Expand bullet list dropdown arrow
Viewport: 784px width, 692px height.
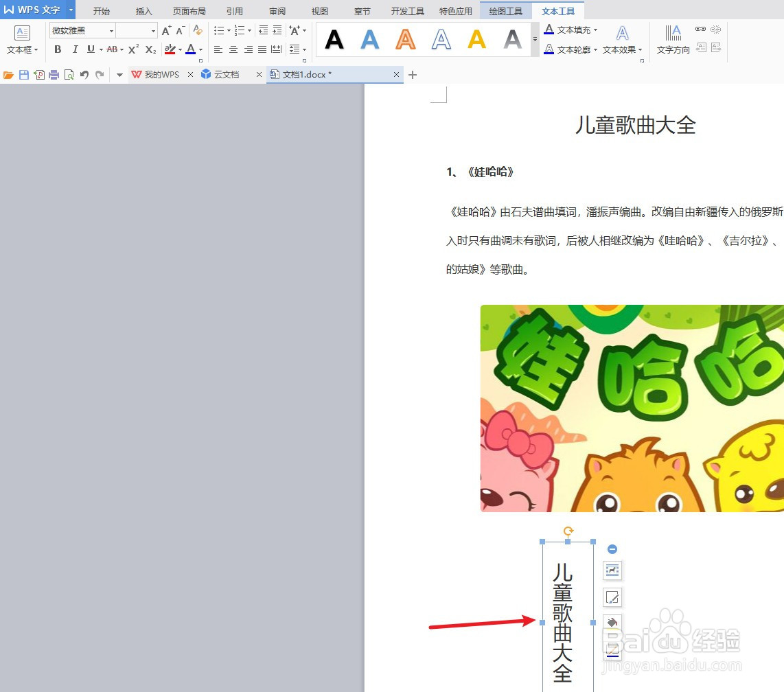229,31
